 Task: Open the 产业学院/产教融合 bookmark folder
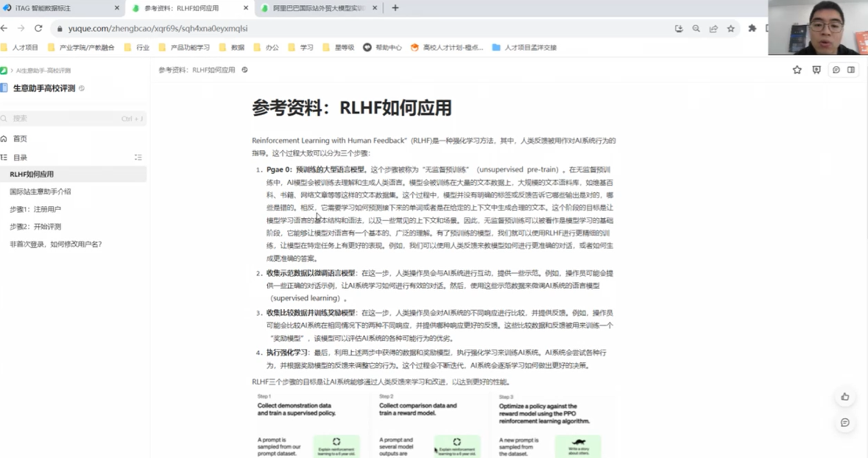click(x=81, y=48)
